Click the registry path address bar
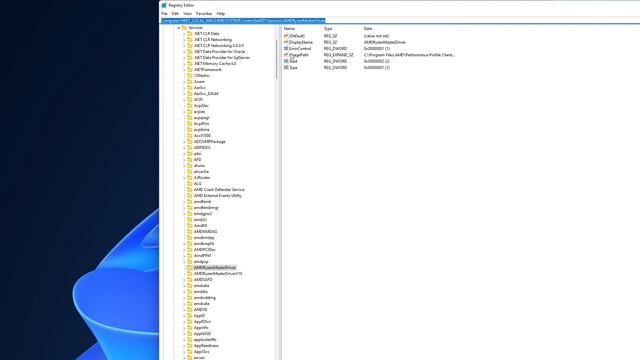 click(400, 20)
